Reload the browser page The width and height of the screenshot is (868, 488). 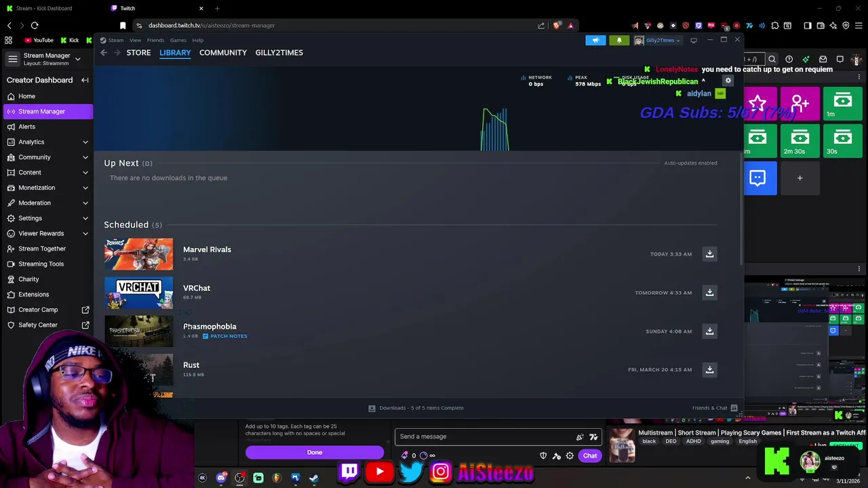tap(35, 25)
